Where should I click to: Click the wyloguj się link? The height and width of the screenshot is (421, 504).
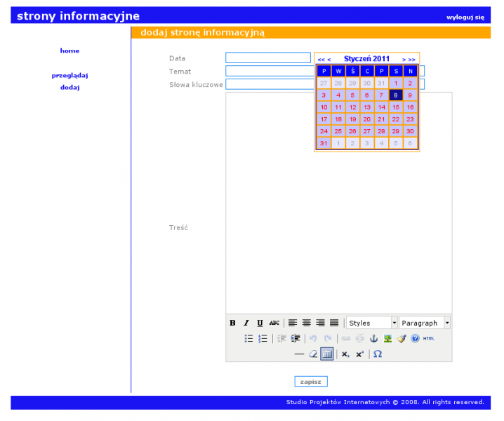[465, 17]
